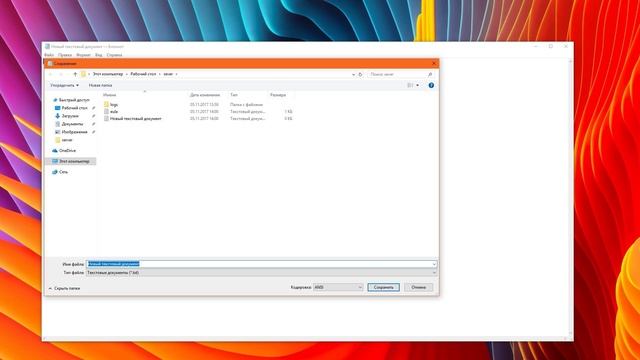Go to Загрузки in the sidebar
The image size is (640, 360).
(70, 116)
